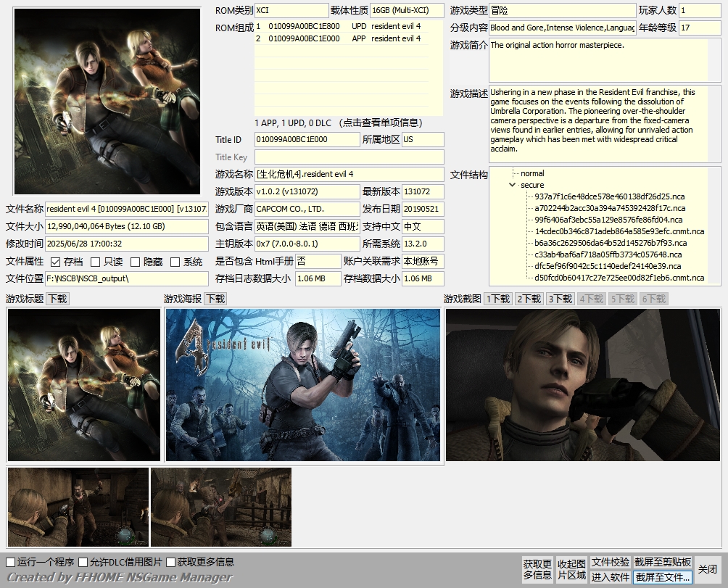The width and height of the screenshot is (728, 588).
Task: Download screenshot 2 with 2下载 button
Action: click(529, 299)
